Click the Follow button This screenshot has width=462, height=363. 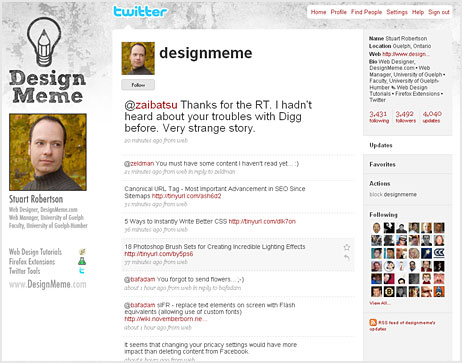coord(138,85)
